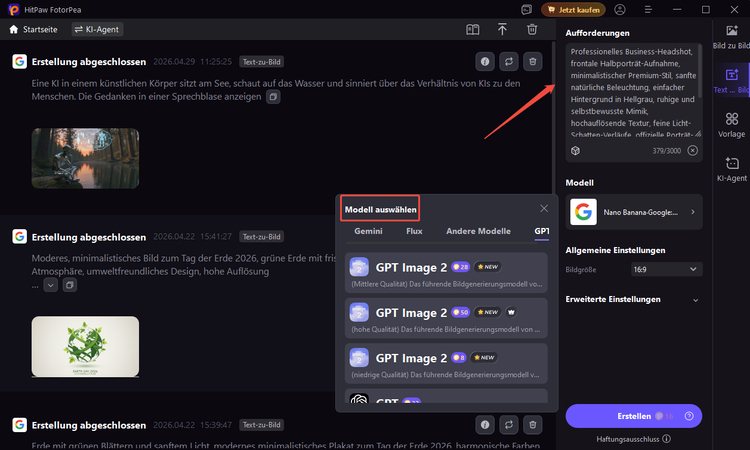Click the Erstellen button

pos(634,416)
